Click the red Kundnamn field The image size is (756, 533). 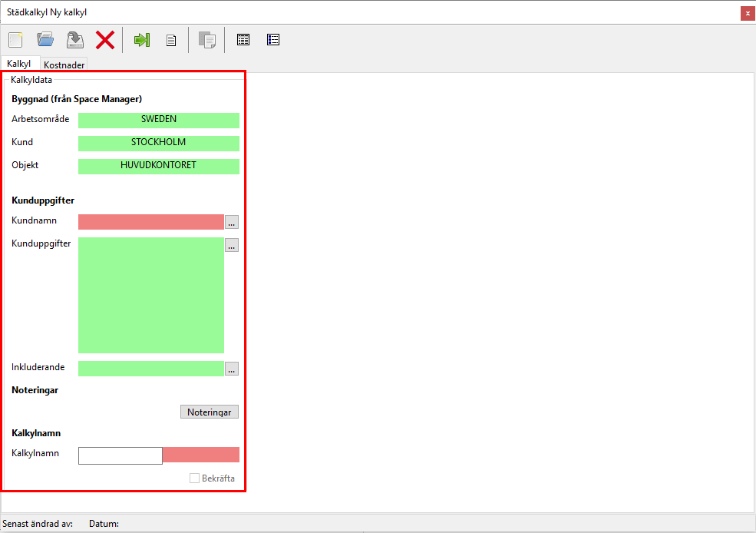click(150, 222)
